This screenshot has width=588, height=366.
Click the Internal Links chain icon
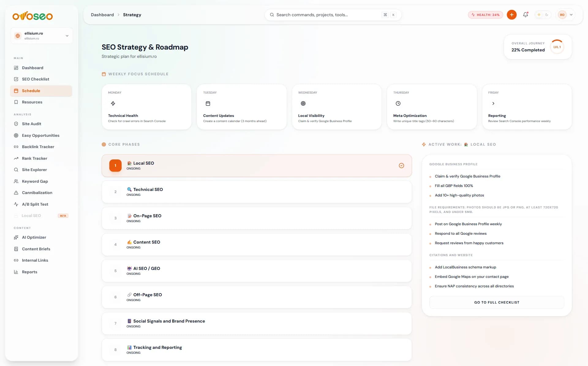16,260
